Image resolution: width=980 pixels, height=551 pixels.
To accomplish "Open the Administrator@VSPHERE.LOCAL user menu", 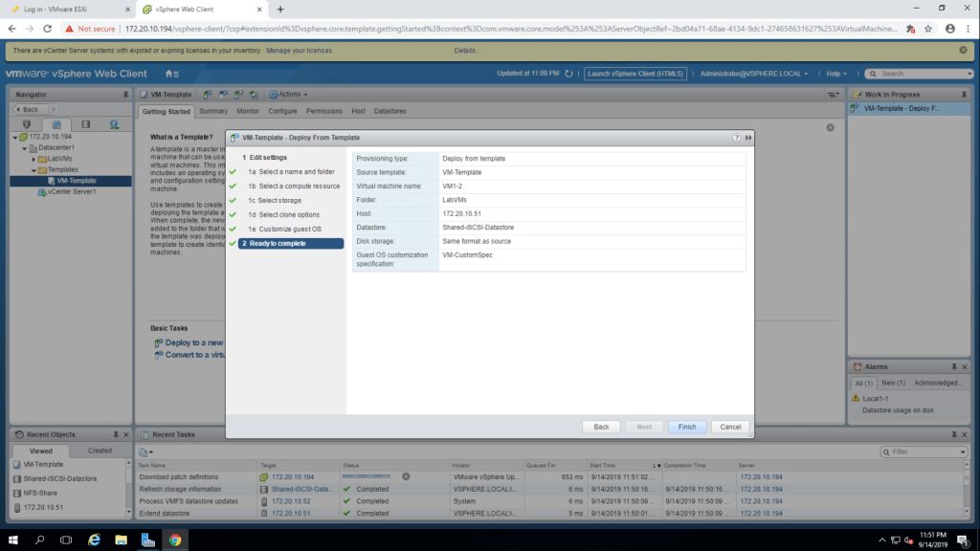I will point(753,74).
